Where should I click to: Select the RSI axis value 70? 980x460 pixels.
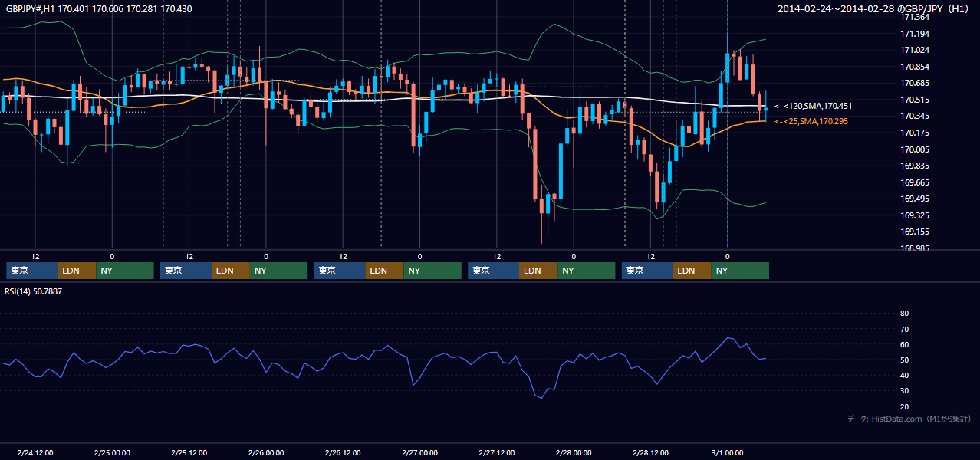coord(904,329)
